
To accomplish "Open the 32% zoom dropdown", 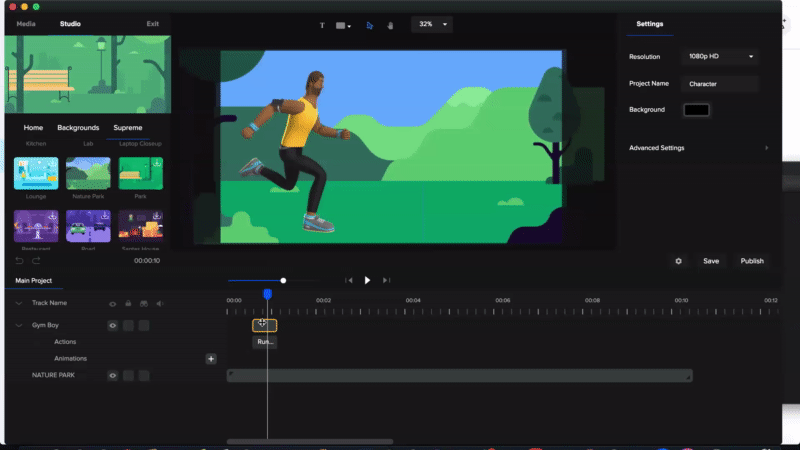I will click(432, 24).
